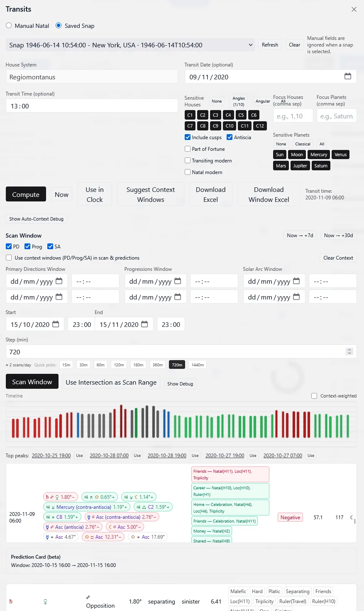Open the Primary Directions Window start calendar
The height and width of the screenshot is (611, 364).
pyautogui.click(x=59, y=281)
